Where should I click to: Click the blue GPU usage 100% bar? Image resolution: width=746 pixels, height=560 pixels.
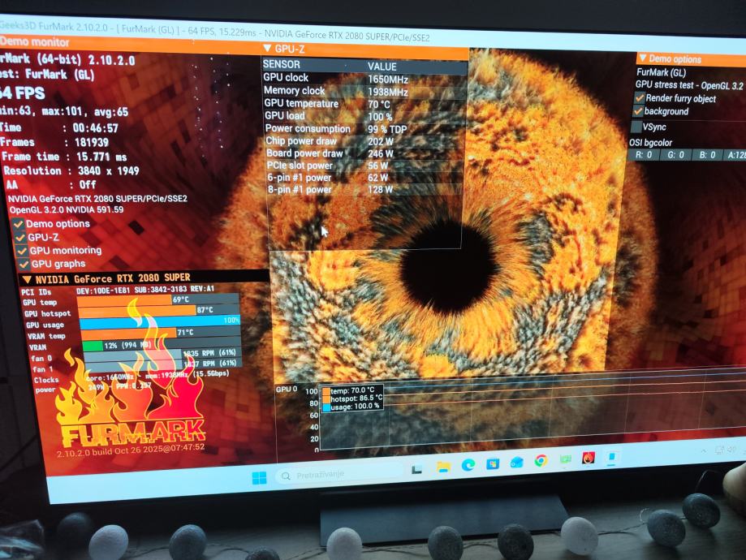click(161, 322)
